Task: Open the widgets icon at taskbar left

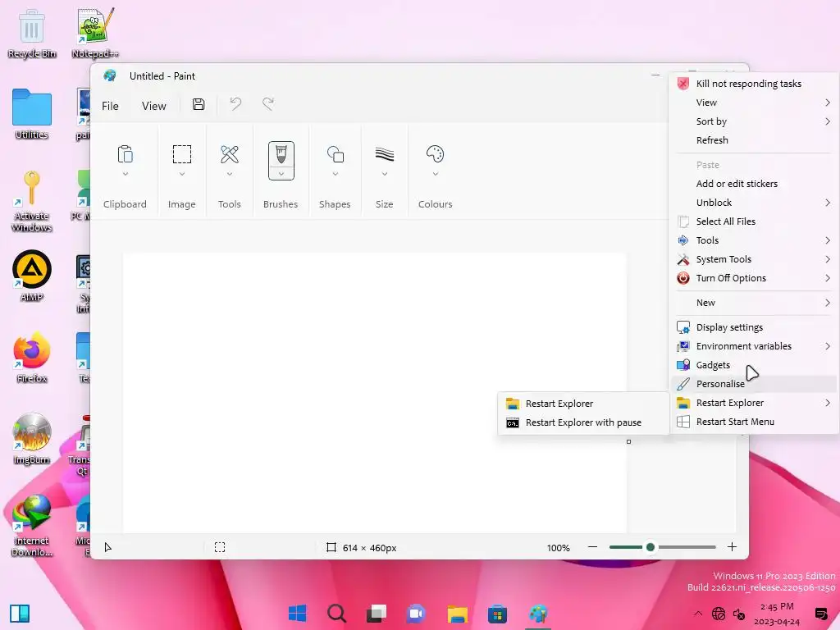Action: click(x=20, y=614)
